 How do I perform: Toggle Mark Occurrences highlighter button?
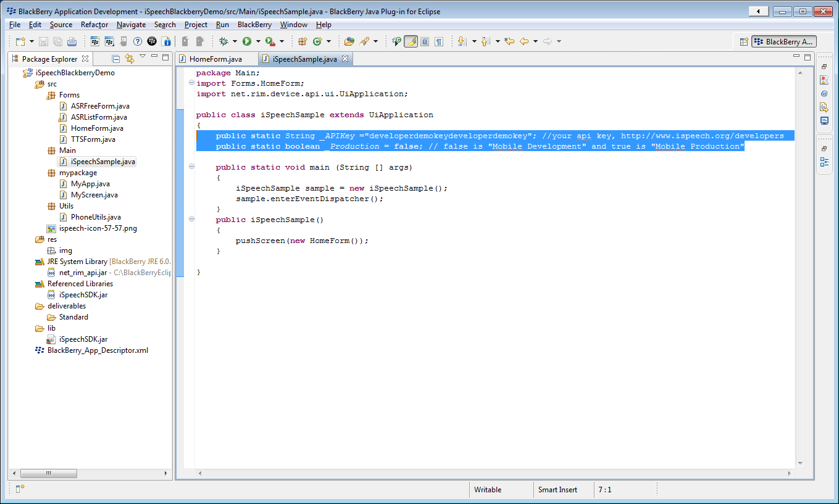coord(411,41)
